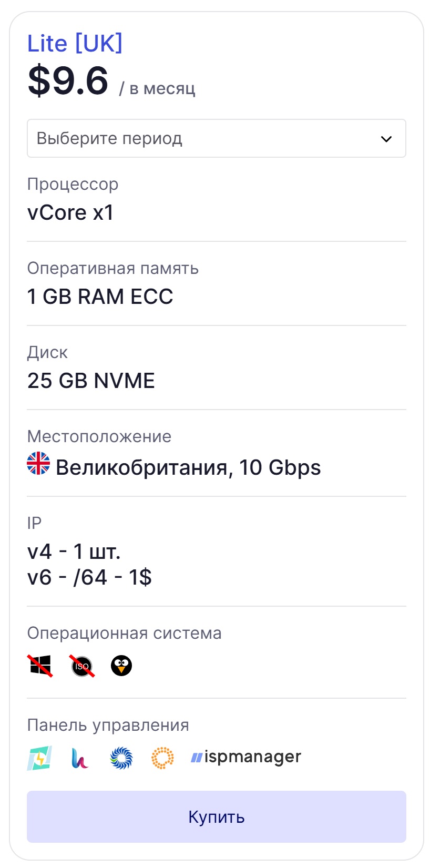Select the blue-green swirl panel icon
Image resolution: width=430 pixels, height=868 pixels.
[121, 758]
